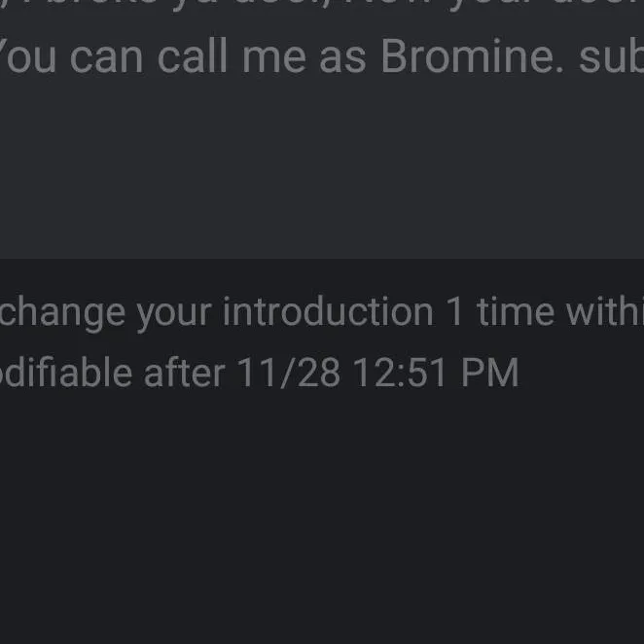Click the partially visible top introduction line
Viewport: 644px width, 644px height.
pos(321,6)
